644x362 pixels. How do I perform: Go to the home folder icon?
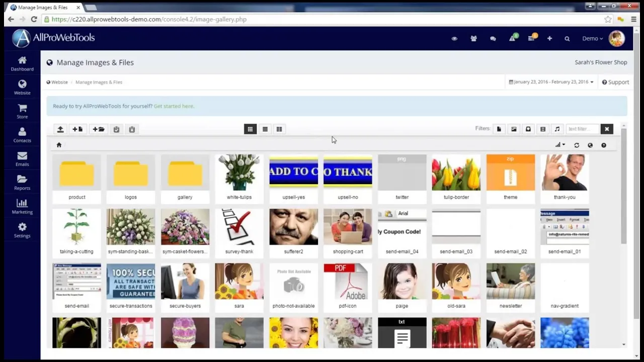pos(59,145)
